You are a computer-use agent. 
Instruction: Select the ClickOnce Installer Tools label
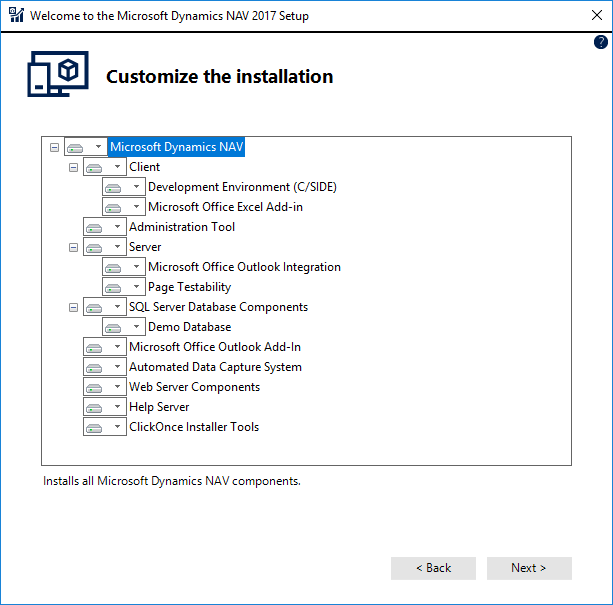point(194,427)
